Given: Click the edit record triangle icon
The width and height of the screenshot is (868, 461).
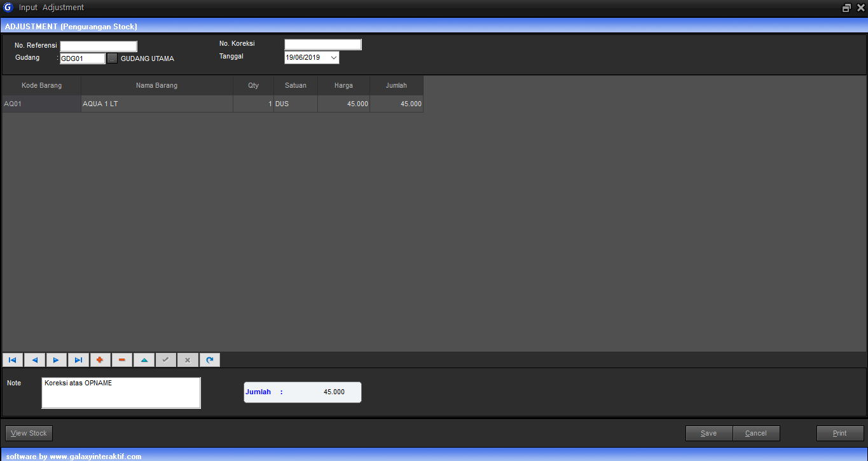Looking at the screenshot, I should click(144, 360).
